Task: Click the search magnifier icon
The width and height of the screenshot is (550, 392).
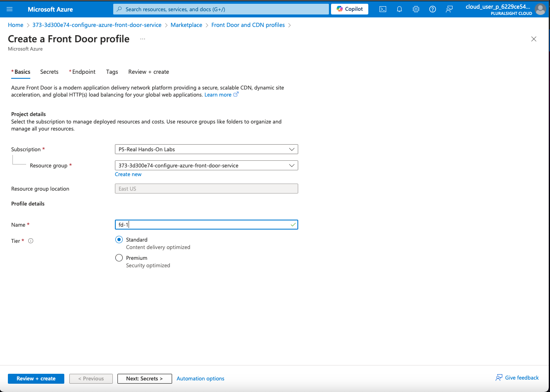Action: tap(119, 9)
